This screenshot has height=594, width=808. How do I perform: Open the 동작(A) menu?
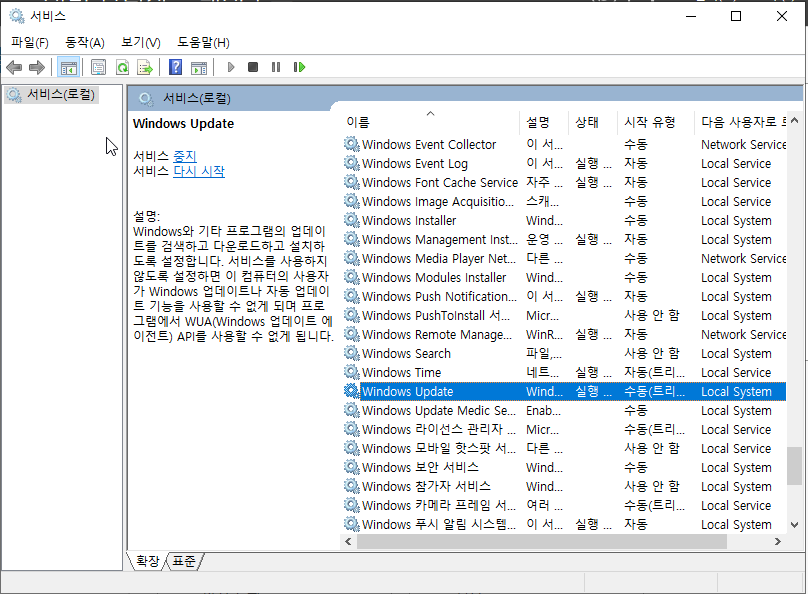coord(85,43)
